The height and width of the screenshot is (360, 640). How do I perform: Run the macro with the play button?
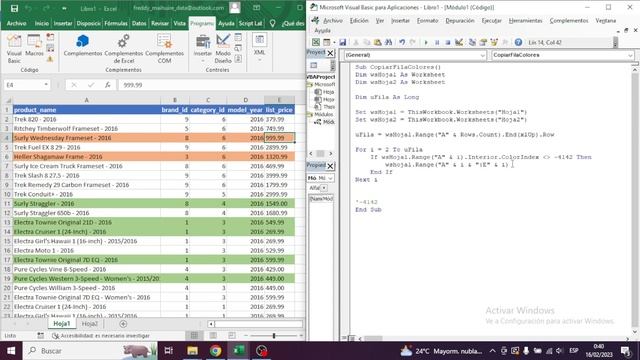[426, 42]
